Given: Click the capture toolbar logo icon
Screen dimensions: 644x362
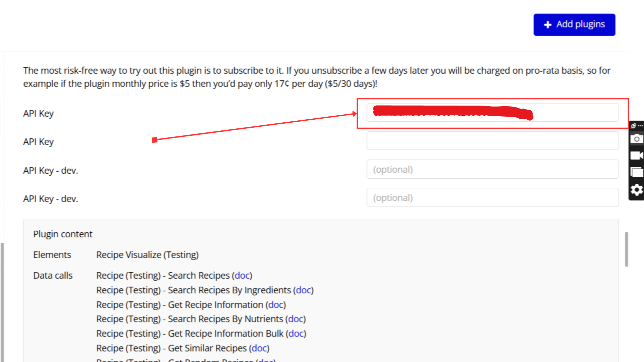Looking at the screenshot, I should click(634, 126).
